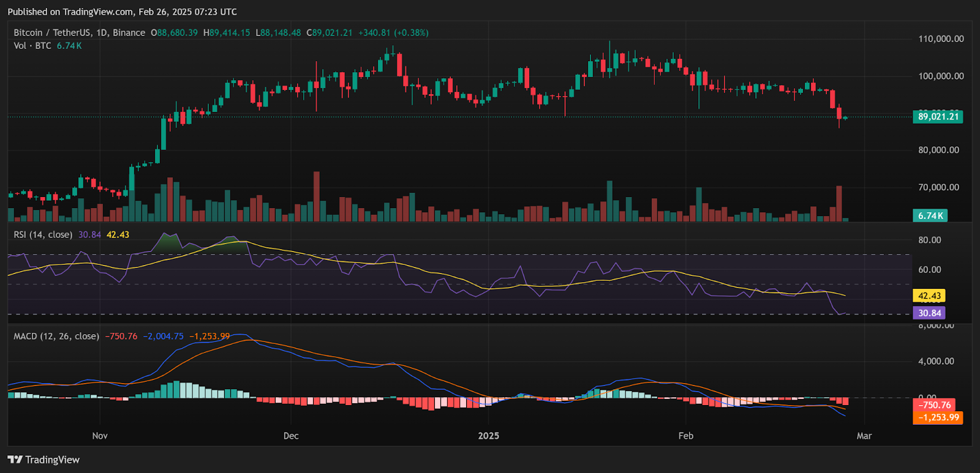Click the current price label 89,021.21 on axis

coord(938,116)
